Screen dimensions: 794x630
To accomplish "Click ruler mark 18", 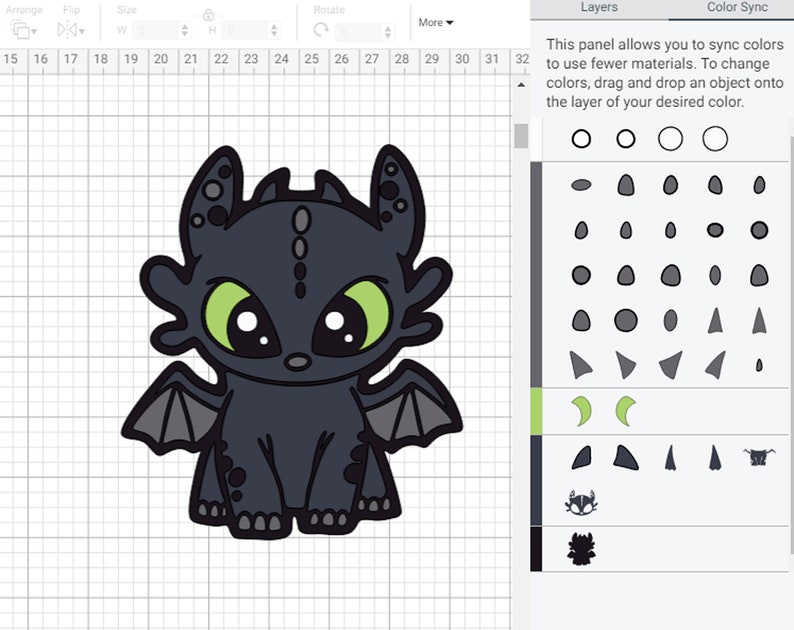I will 101,59.
